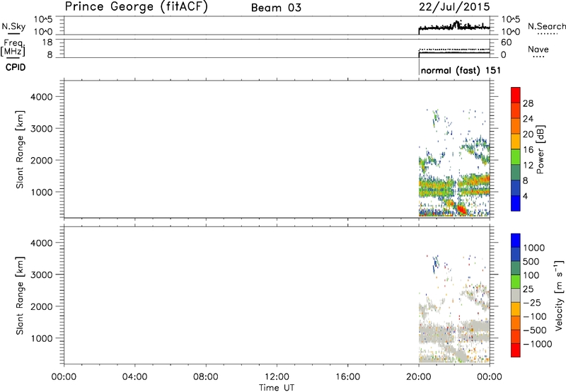Click the '4000' range tick of the power panel
The image size is (566, 392).
click(42, 97)
